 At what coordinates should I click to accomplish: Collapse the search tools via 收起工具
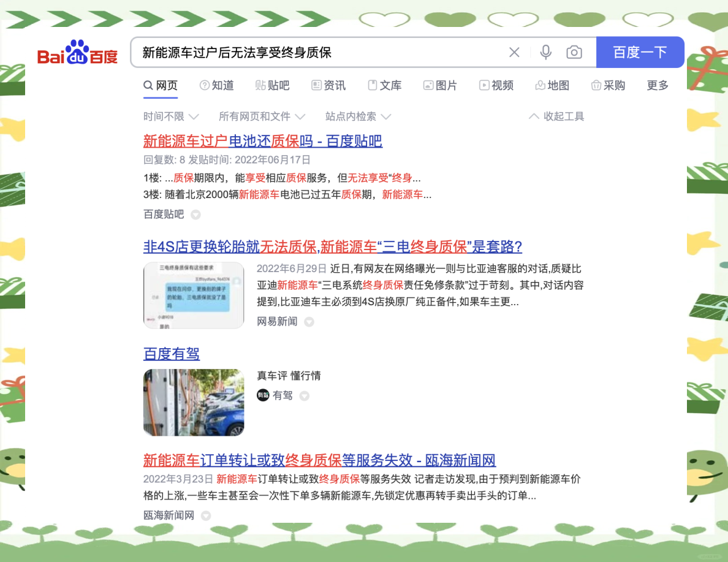coord(556,116)
